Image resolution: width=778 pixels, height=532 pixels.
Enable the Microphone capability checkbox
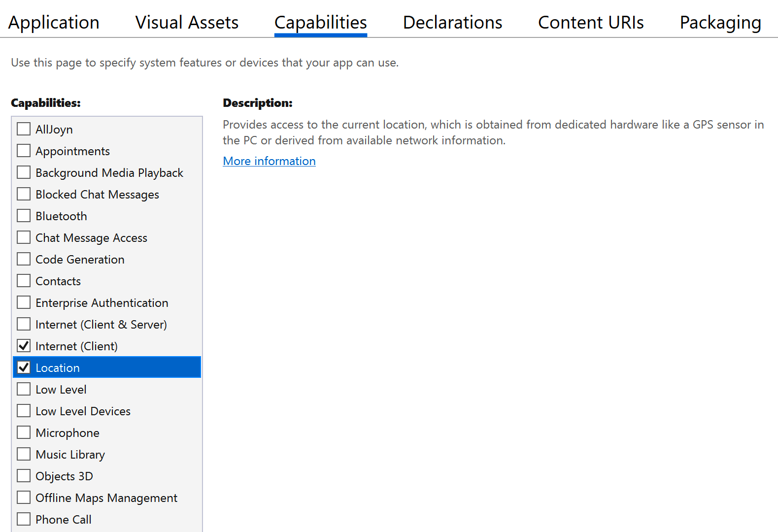[x=24, y=432]
